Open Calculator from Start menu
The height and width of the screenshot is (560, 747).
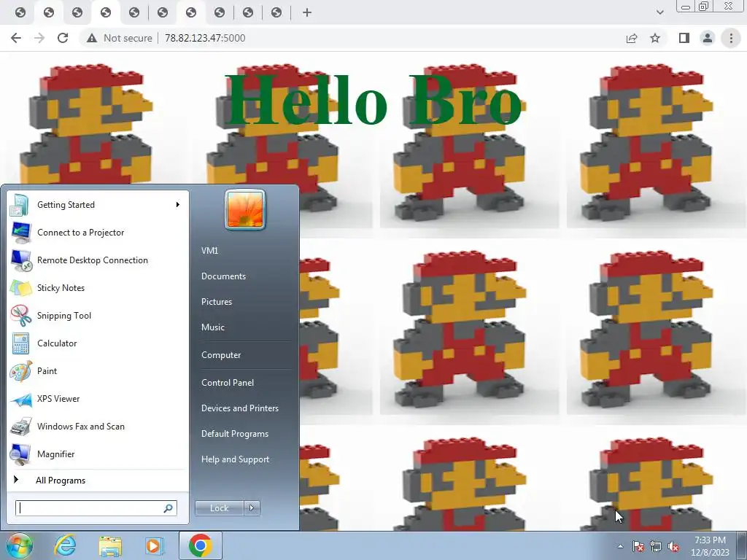[x=98, y=343]
